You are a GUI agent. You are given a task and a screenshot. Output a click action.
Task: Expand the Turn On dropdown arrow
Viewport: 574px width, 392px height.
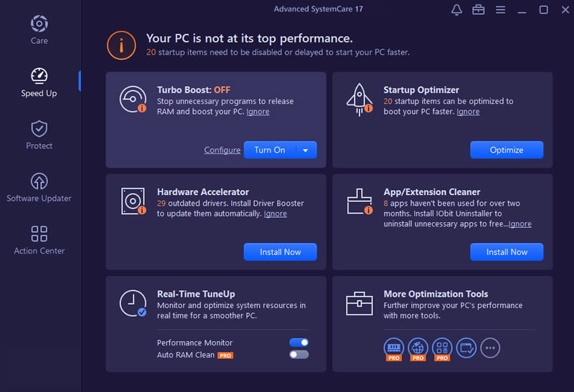306,150
